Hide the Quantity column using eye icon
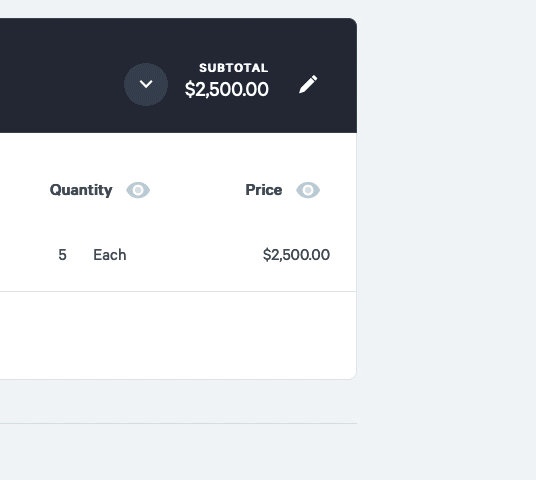The width and height of the screenshot is (536, 480). coord(138,190)
